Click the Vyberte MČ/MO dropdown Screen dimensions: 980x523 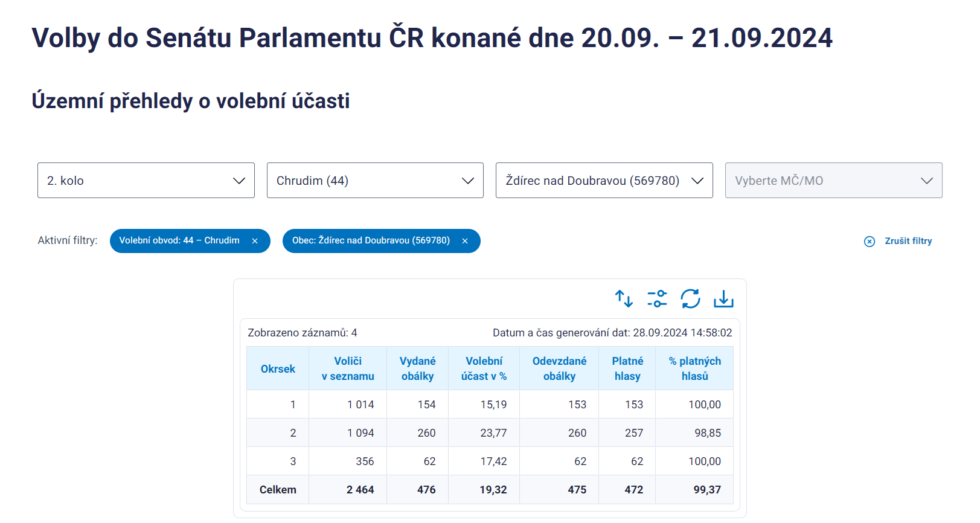(833, 181)
